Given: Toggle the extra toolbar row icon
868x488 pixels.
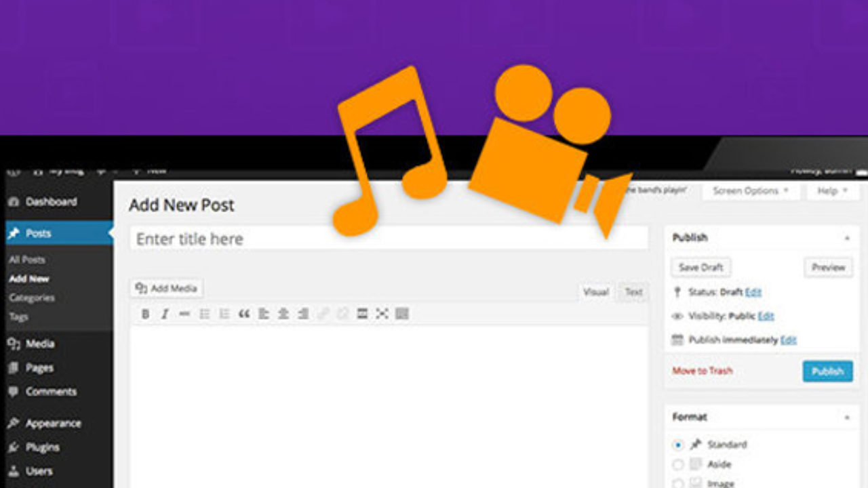Looking at the screenshot, I should pyautogui.click(x=402, y=314).
